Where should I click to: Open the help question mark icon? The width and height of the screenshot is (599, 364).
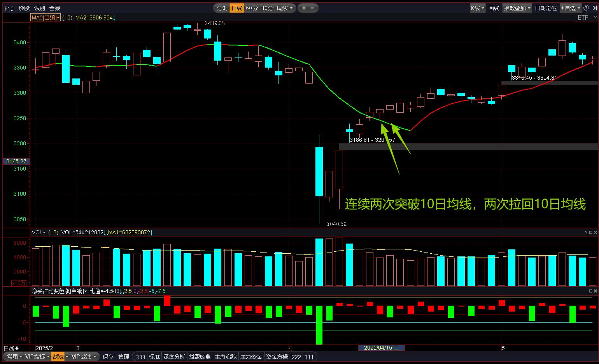[x=586, y=8]
